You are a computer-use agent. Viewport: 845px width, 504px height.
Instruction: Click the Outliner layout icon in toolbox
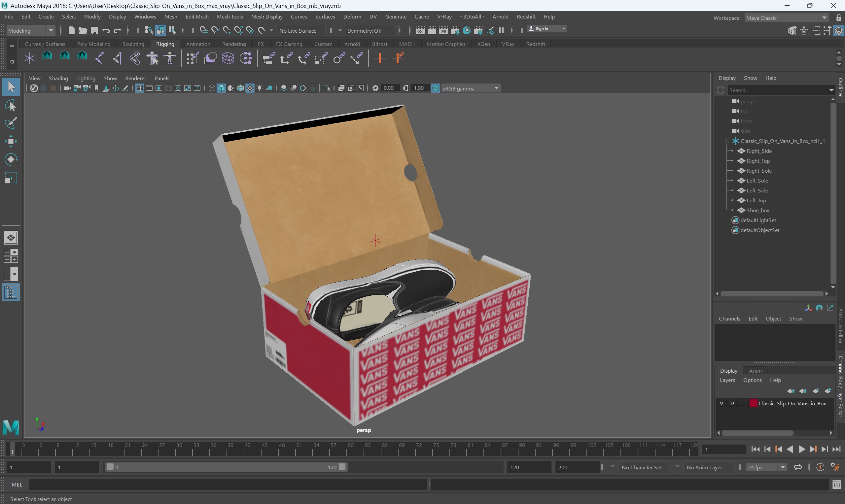[x=11, y=292]
